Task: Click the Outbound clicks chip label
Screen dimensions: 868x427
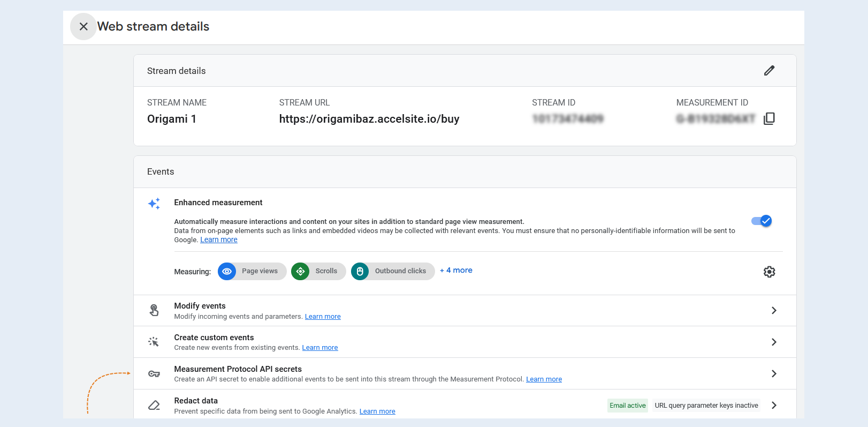Action: (x=400, y=271)
